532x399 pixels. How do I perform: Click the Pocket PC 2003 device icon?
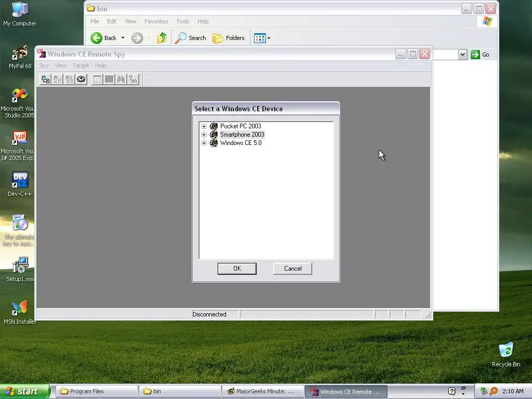214,126
